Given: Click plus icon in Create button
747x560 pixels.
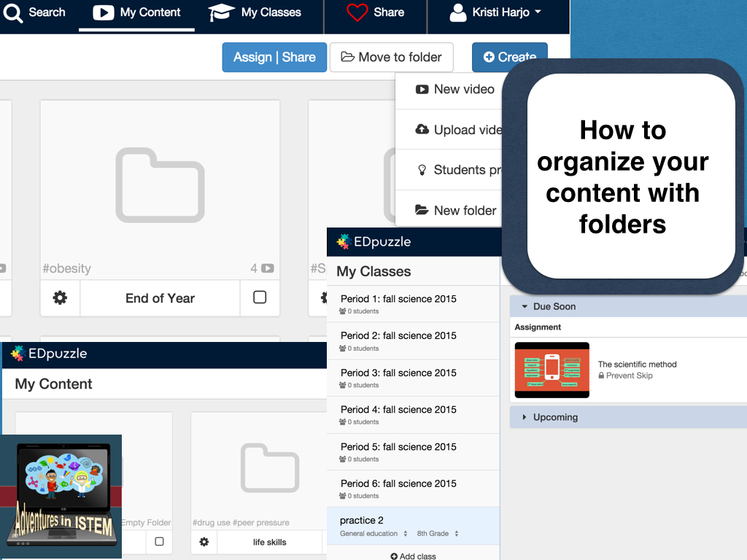Looking at the screenshot, I should point(489,57).
